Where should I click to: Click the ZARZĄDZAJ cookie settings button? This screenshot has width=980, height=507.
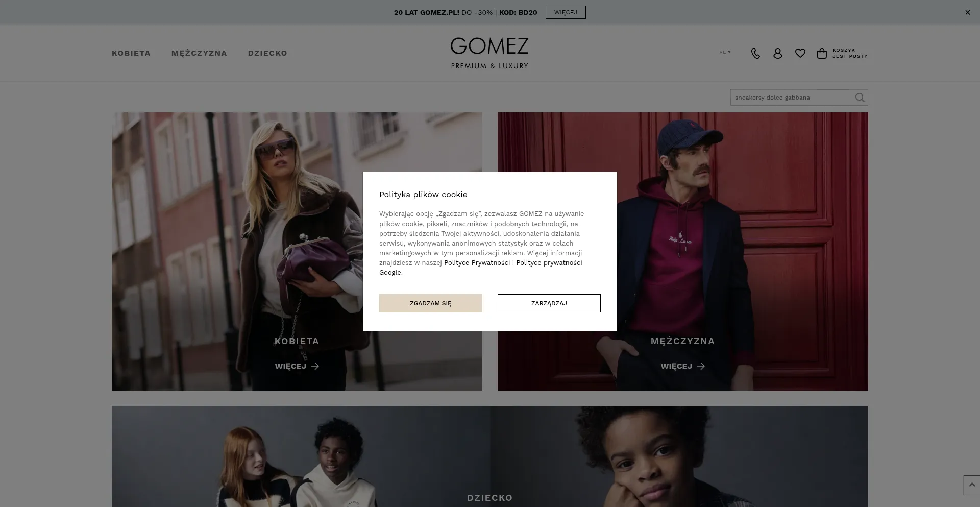[x=549, y=303]
